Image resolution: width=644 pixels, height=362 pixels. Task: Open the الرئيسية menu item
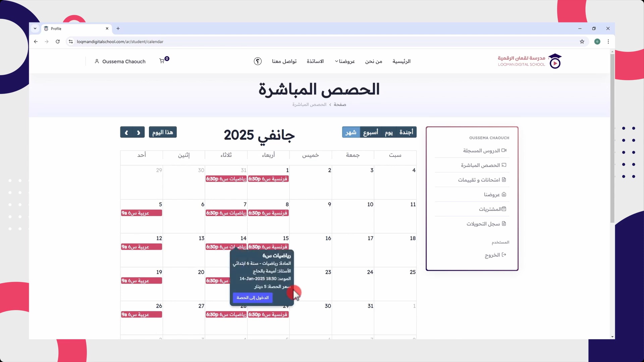point(401,61)
